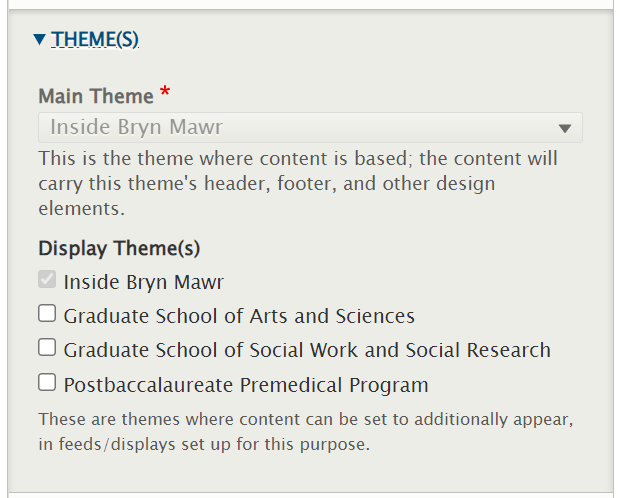The width and height of the screenshot is (620, 498).
Task: Toggle the Inside Bryn Mawr checkbox
Action: coord(47,281)
